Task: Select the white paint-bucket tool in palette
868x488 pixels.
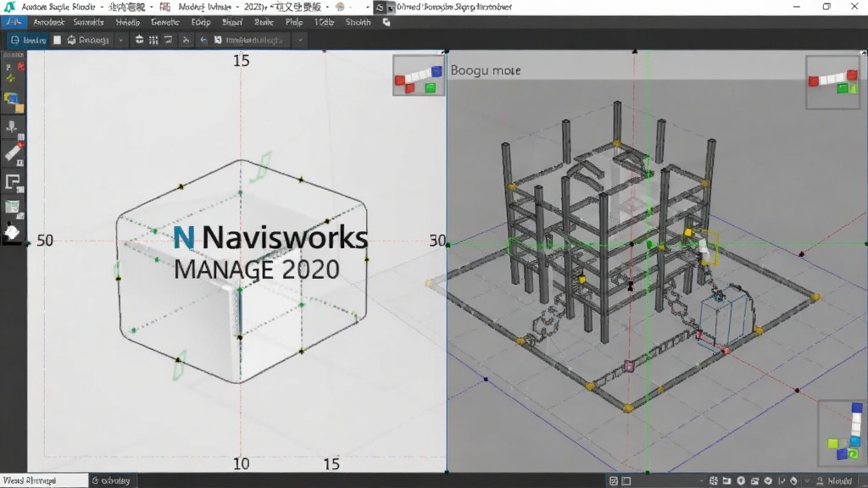Action: coord(12,232)
